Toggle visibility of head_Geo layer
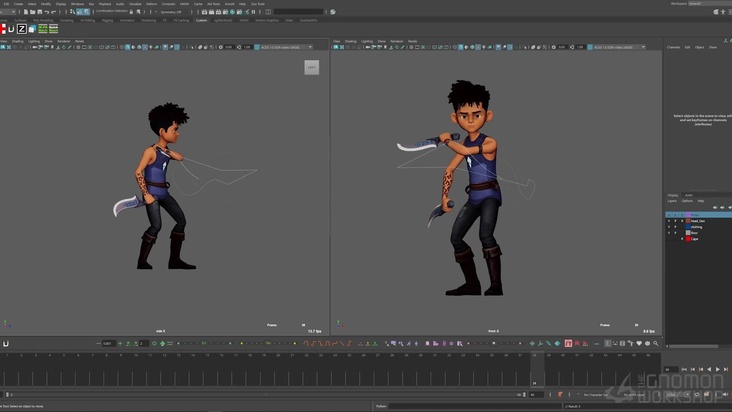 tap(669, 220)
